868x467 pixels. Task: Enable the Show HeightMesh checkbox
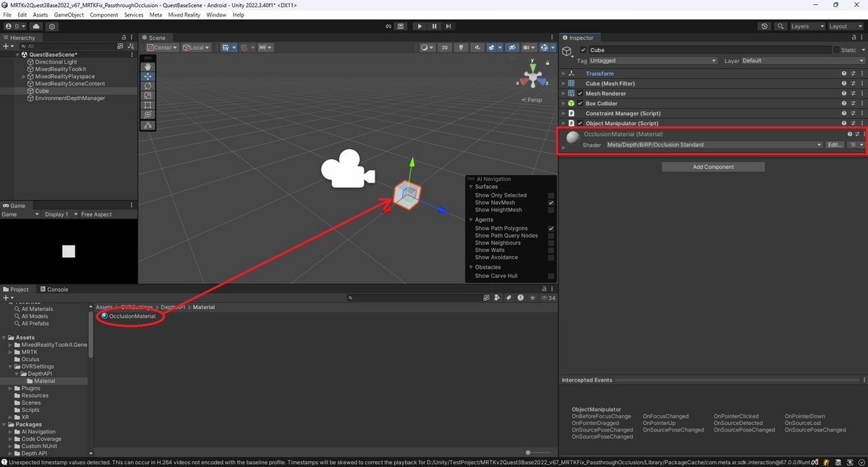point(551,210)
